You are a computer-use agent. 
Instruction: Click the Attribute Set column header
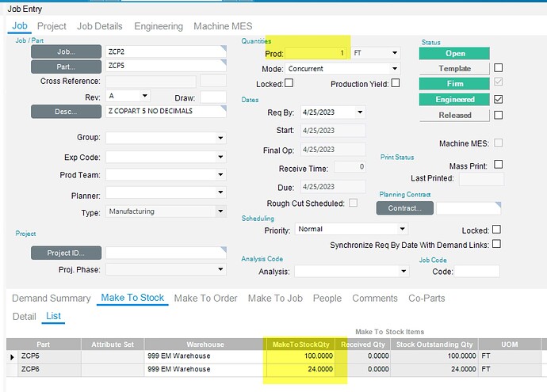point(113,344)
